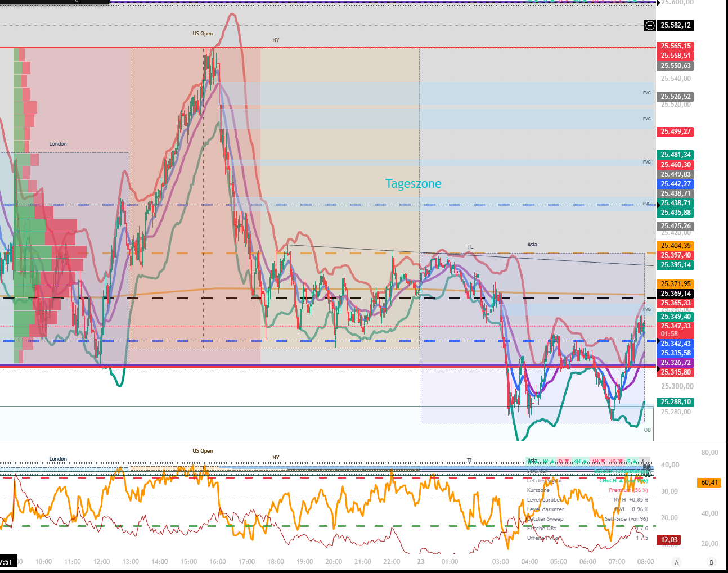Click the US Open label in indicator pane
Screen dimensions: 728x573
pos(203,451)
